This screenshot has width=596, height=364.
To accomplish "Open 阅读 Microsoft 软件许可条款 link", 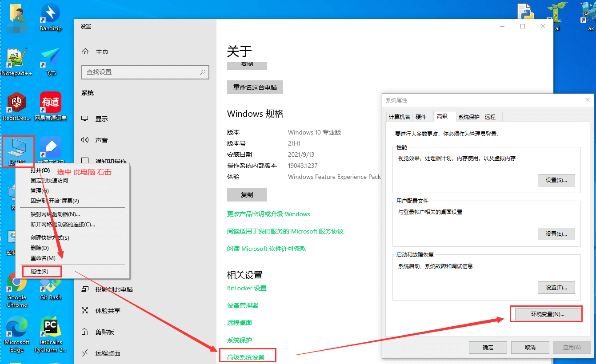I will [267, 249].
